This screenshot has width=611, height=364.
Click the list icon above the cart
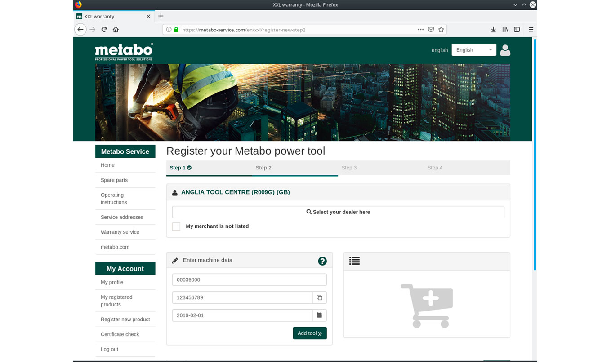[354, 261]
